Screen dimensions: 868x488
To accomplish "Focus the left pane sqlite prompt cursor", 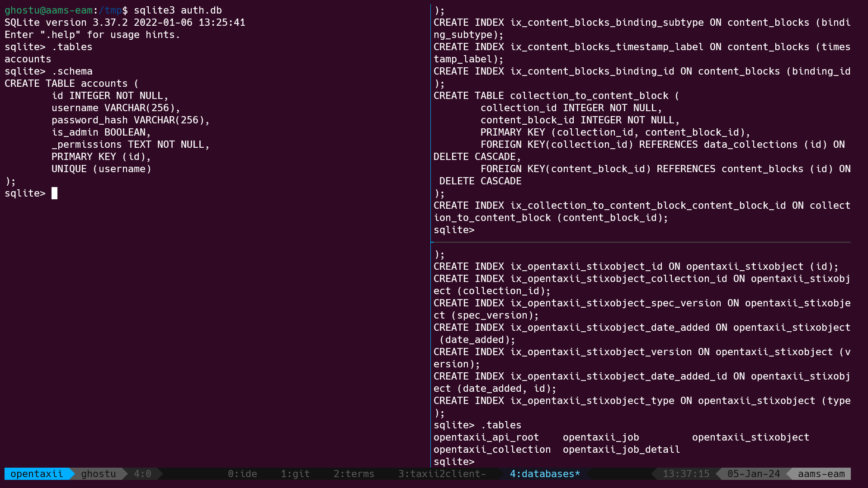I will pyautogui.click(x=54, y=193).
